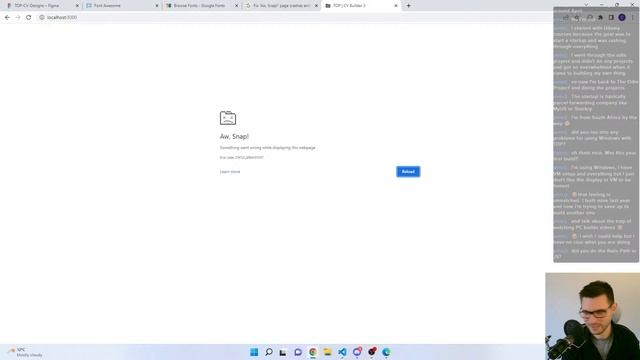View site information icon beside localhost
This screenshot has width=640, height=360.
click(42, 18)
